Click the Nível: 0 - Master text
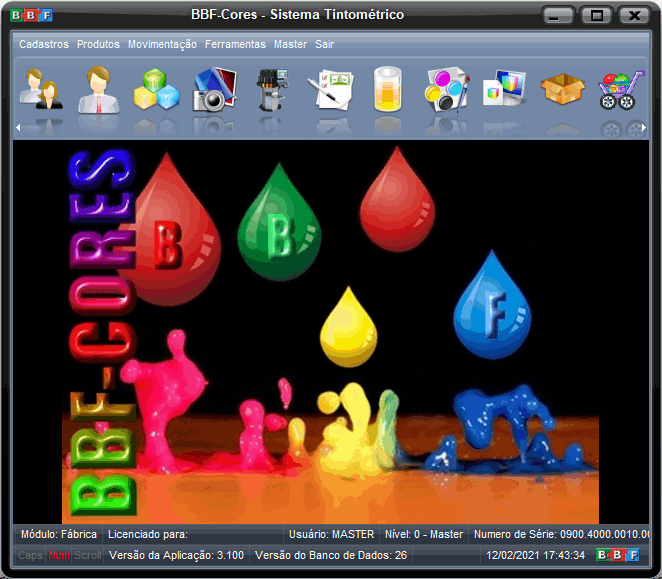 pos(424,534)
